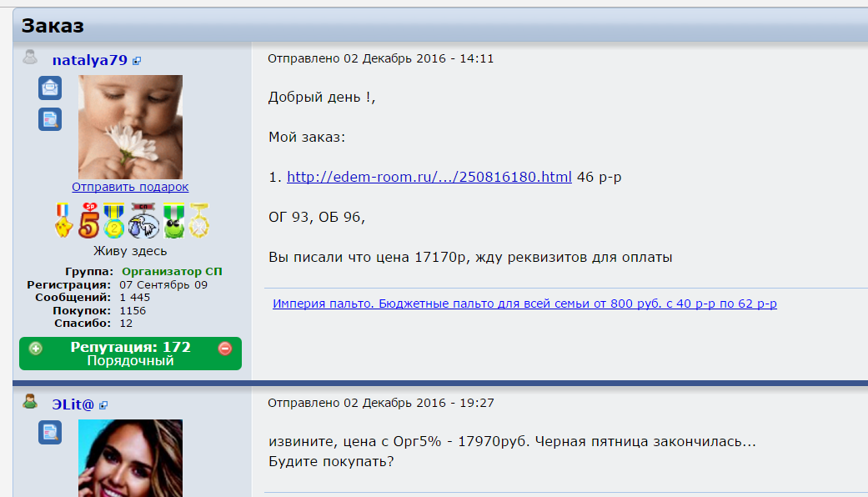868x497 pixels.
Task: Find posts by natalya79 icon
Action: coord(50,119)
